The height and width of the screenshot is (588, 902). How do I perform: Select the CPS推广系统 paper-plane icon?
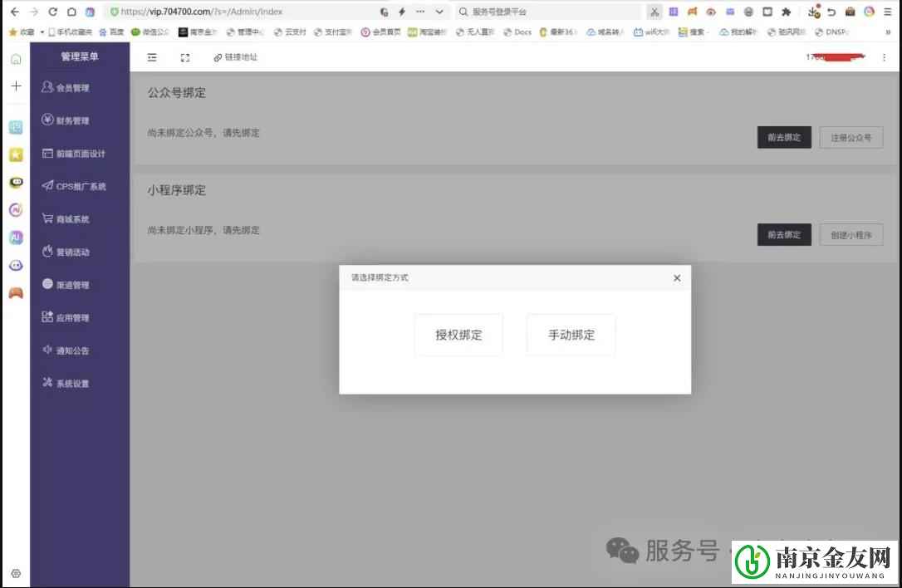pos(46,186)
